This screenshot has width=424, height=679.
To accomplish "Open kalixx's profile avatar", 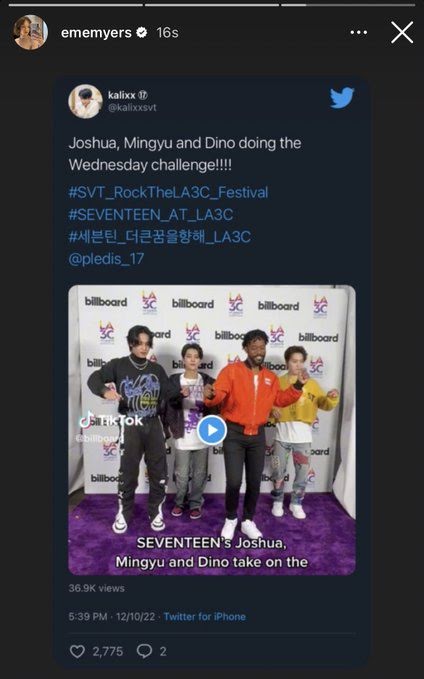I will point(85,101).
